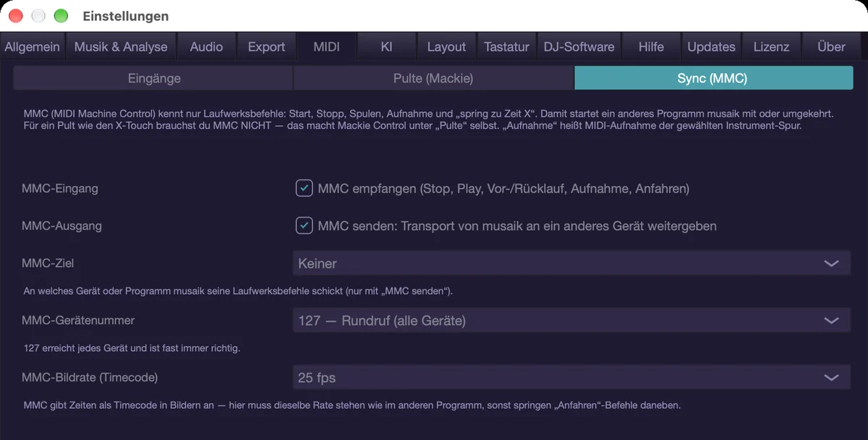The image size is (868, 440).
Task: Open the Audio settings tab
Action: [x=206, y=46]
